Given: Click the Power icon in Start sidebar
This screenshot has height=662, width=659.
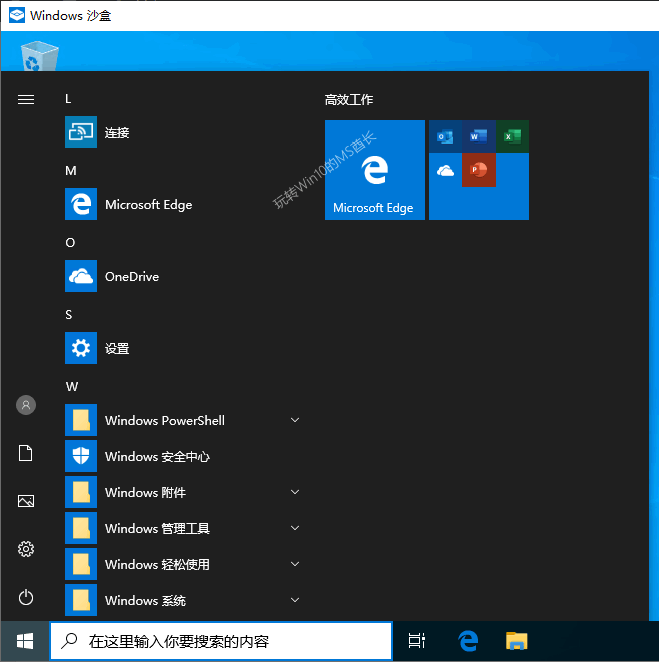Looking at the screenshot, I should 26,597.
